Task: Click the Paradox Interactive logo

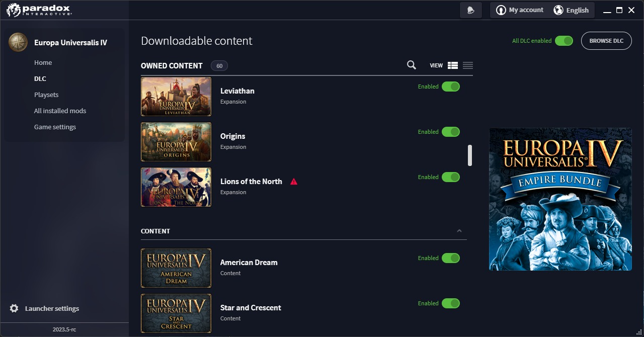Action: 39,10
